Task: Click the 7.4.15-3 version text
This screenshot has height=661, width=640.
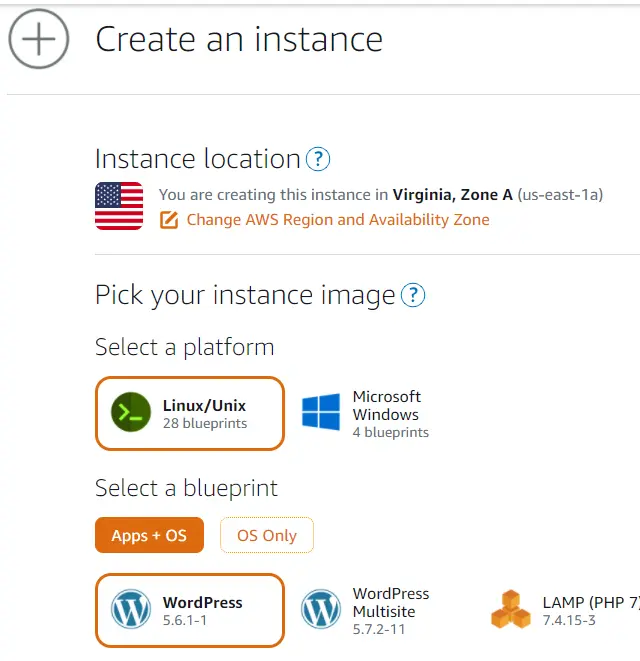Action: (x=569, y=621)
